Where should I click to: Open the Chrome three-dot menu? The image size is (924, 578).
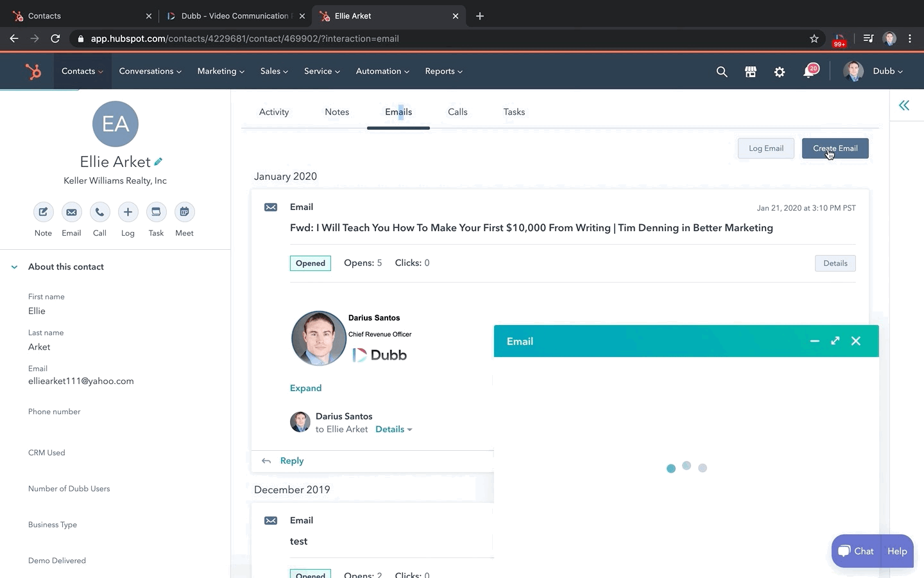910,39
